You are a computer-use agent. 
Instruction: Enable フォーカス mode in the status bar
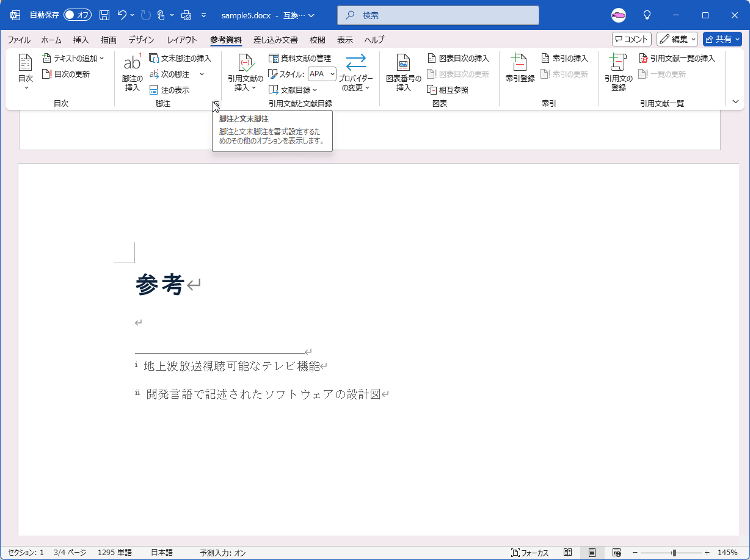pyautogui.click(x=531, y=552)
